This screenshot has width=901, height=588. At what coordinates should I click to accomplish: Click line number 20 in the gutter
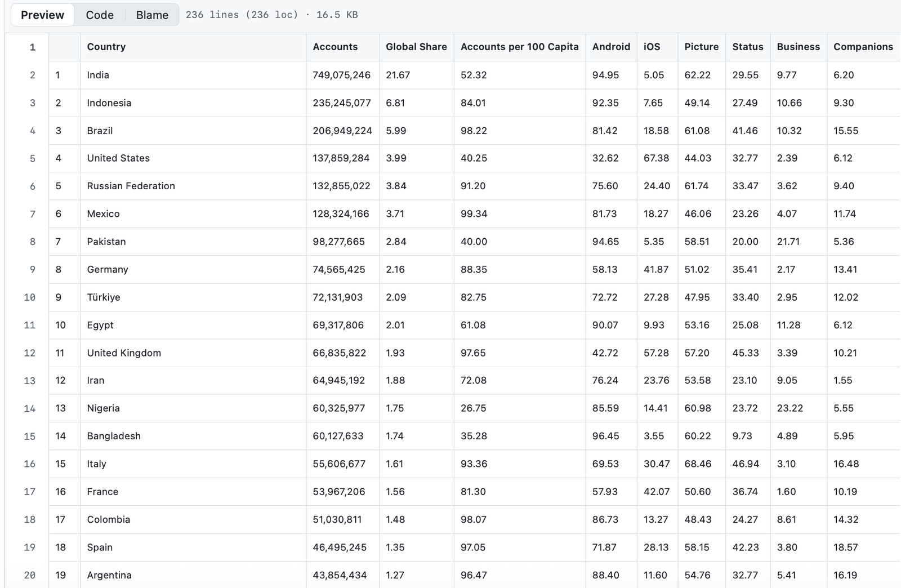(x=29, y=575)
